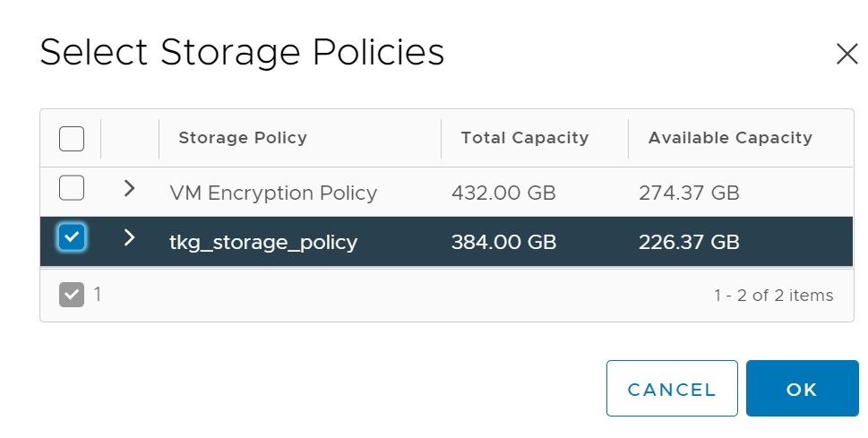
Task: Click the 384.00 GB total capacity cell
Action: coord(503,242)
